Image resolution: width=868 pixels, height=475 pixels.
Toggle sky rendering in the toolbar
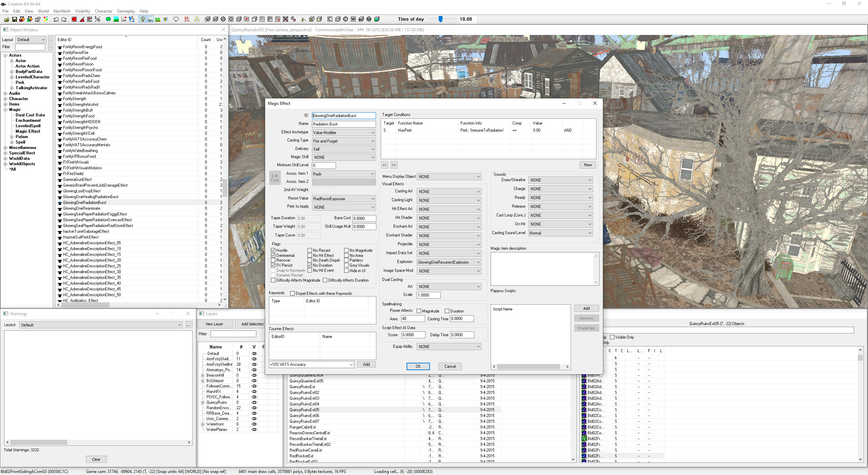click(150, 19)
